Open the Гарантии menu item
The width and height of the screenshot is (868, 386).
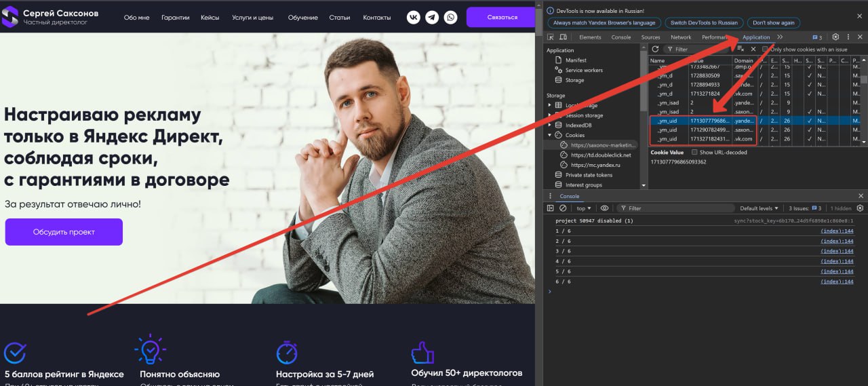click(176, 18)
